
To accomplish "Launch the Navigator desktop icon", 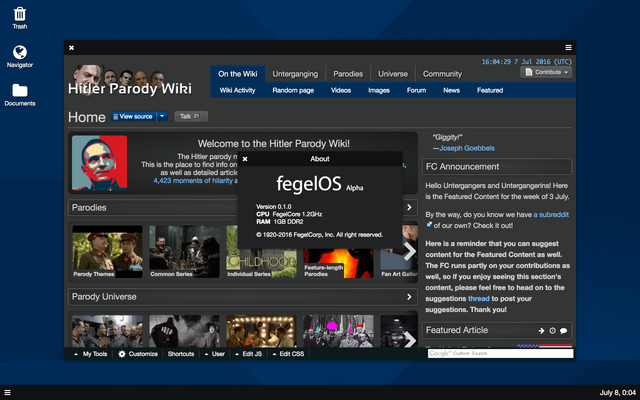I will (x=20, y=56).
